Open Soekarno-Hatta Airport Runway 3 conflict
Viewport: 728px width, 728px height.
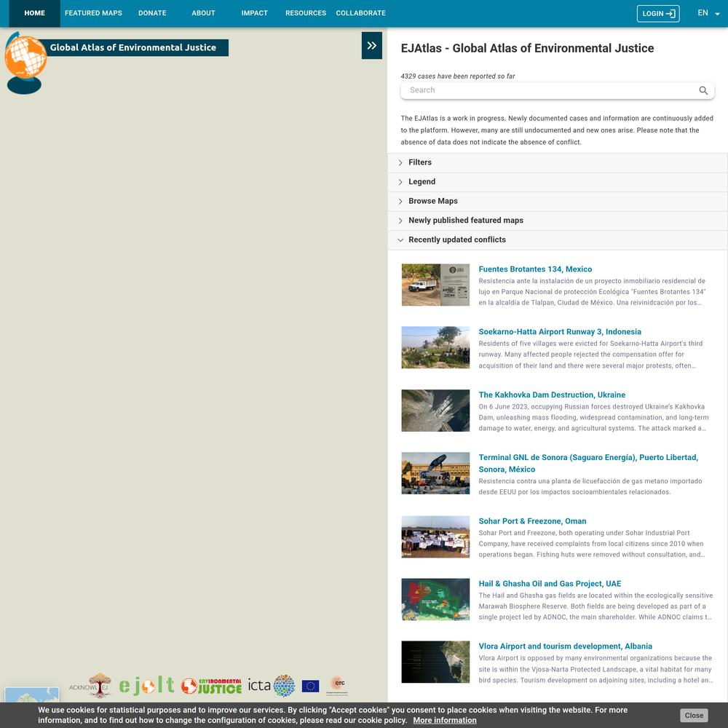coord(559,332)
